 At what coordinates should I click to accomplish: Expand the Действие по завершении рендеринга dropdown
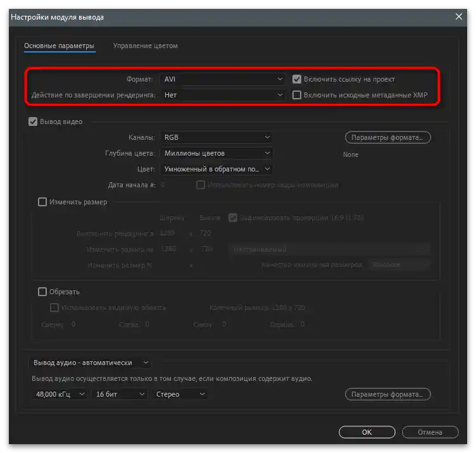pos(223,95)
